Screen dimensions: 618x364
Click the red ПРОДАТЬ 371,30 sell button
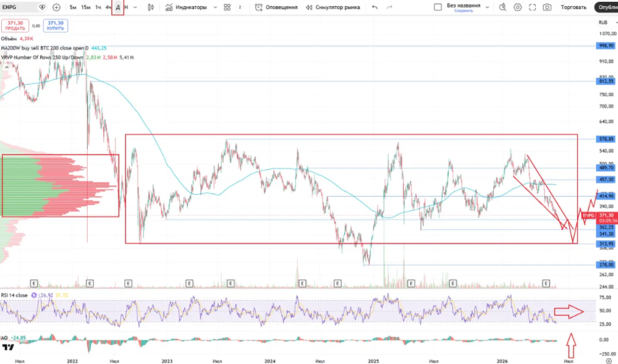pyautogui.click(x=15, y=25)
